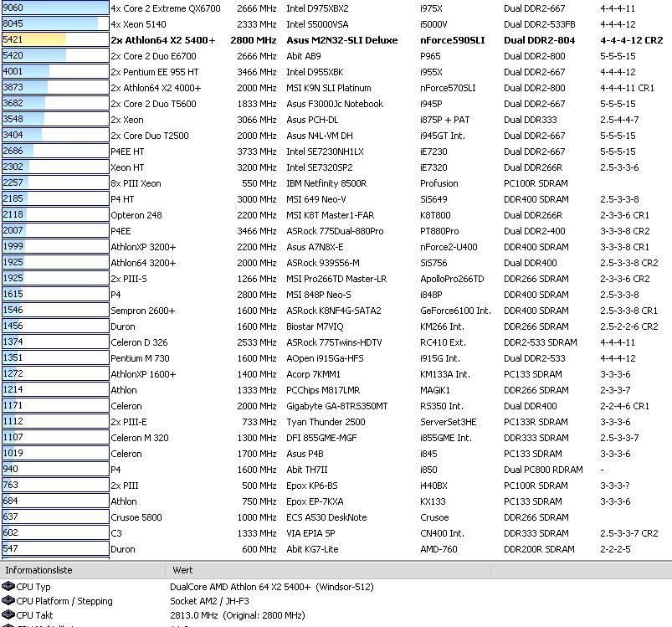This screenshot has width=672, height=627.
Task: Select the 2x Core 2 Duo T5600 row
Action: click(x=336, y=103)
